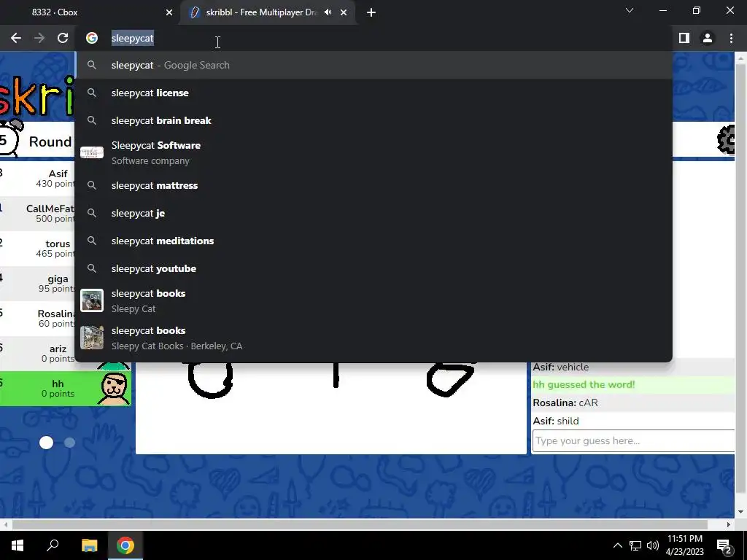Click player giga in the scoreboard
Screen dimensions: 747x560
pos(37,284)
